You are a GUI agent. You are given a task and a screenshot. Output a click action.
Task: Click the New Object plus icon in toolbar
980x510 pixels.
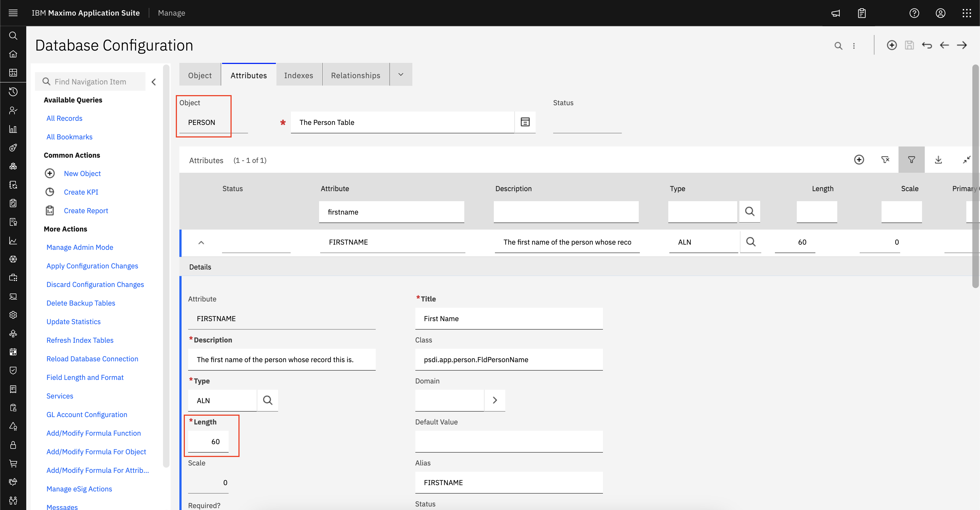[x=892, y=45]
